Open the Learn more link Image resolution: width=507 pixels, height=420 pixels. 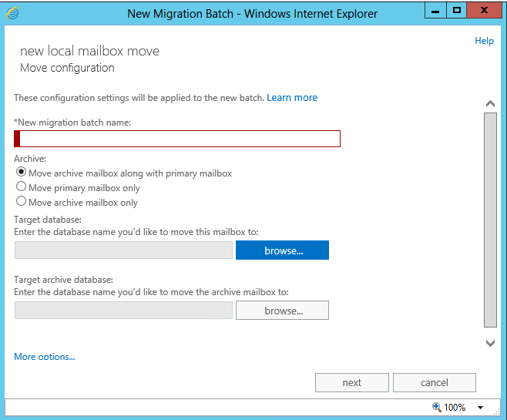click(x=292, y=98)
